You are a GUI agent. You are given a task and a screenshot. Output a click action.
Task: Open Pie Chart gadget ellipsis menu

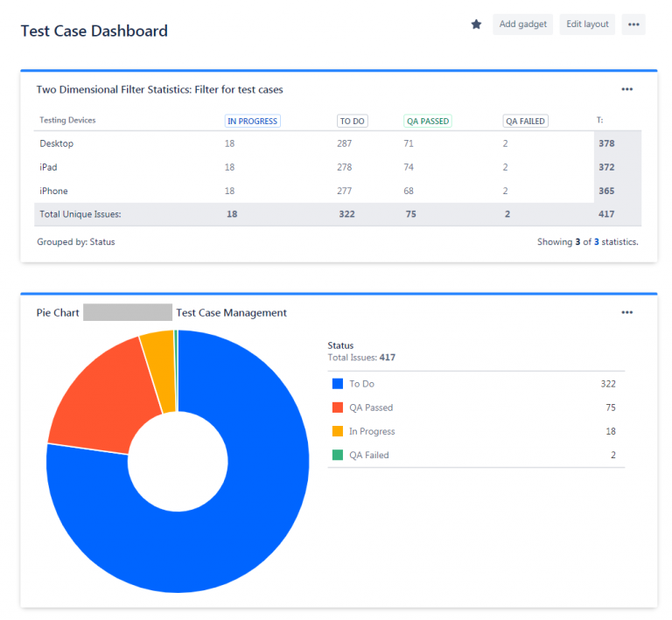[x=626, y=312]
